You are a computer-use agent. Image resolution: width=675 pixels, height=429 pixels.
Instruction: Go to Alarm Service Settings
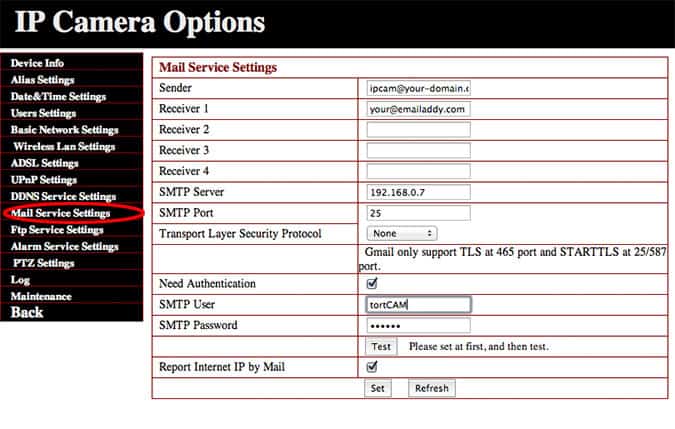pos(64,246)
